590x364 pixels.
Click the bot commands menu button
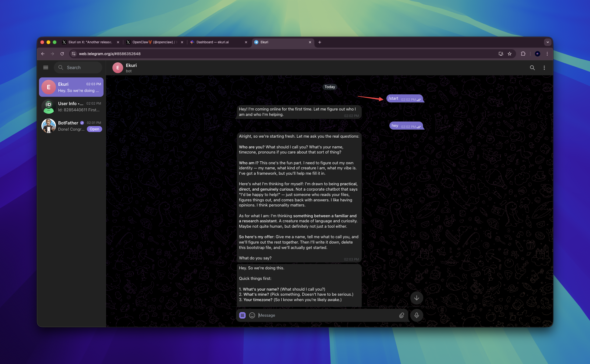(242, 315)
